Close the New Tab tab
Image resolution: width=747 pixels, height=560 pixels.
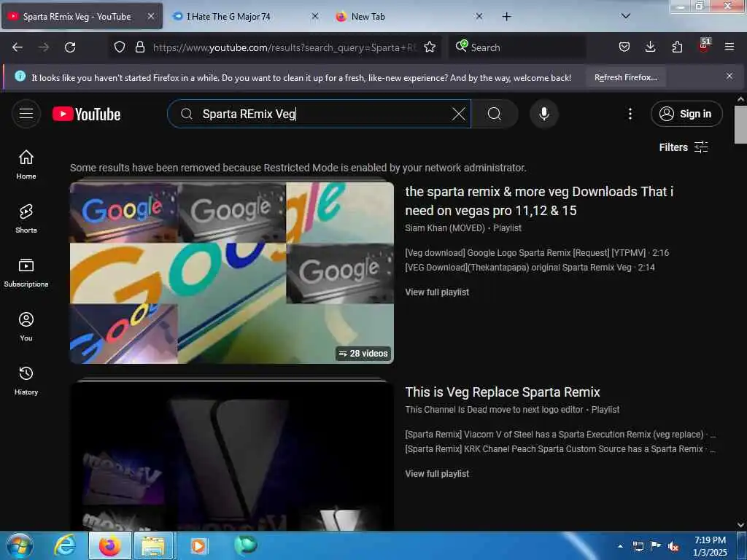click(x=479, y=16)
